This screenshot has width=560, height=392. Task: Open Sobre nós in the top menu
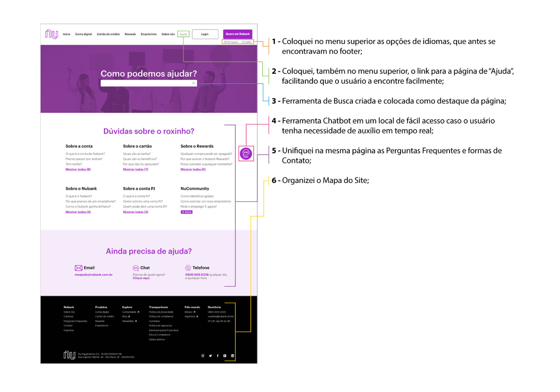[168, 34]
